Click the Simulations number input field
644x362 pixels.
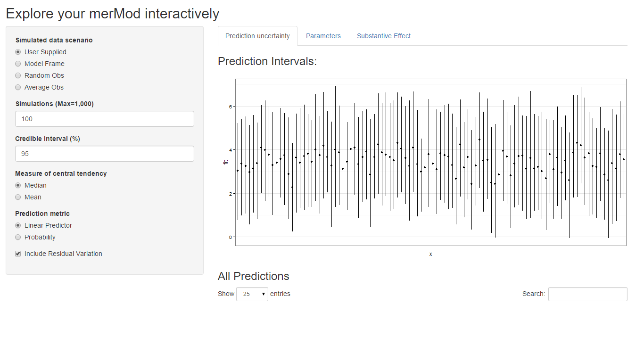click(x=104, y=119)
